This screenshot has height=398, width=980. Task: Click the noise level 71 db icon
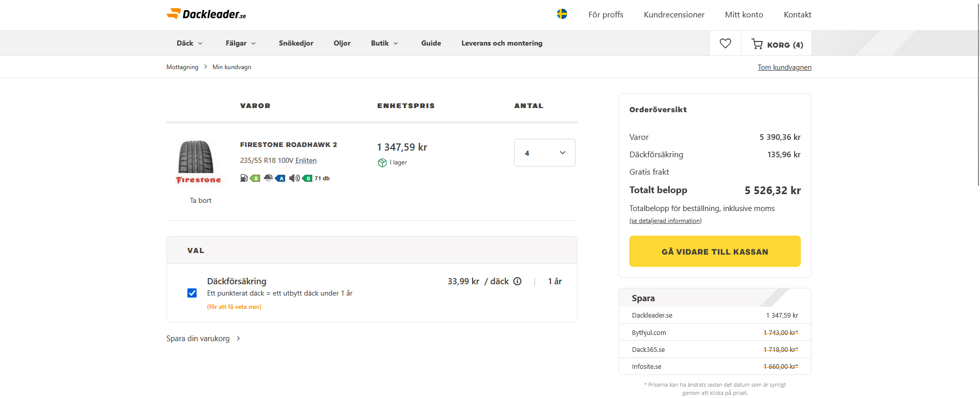[309, 178]
